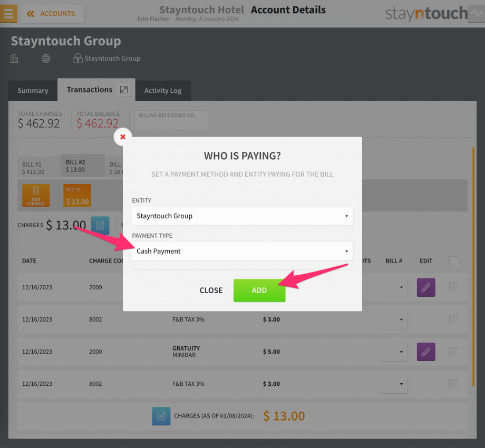Click the Billing Reference No. field
The height and width of the screenshot is (448, 485).
pyautogui.click(x=171, y=120)
